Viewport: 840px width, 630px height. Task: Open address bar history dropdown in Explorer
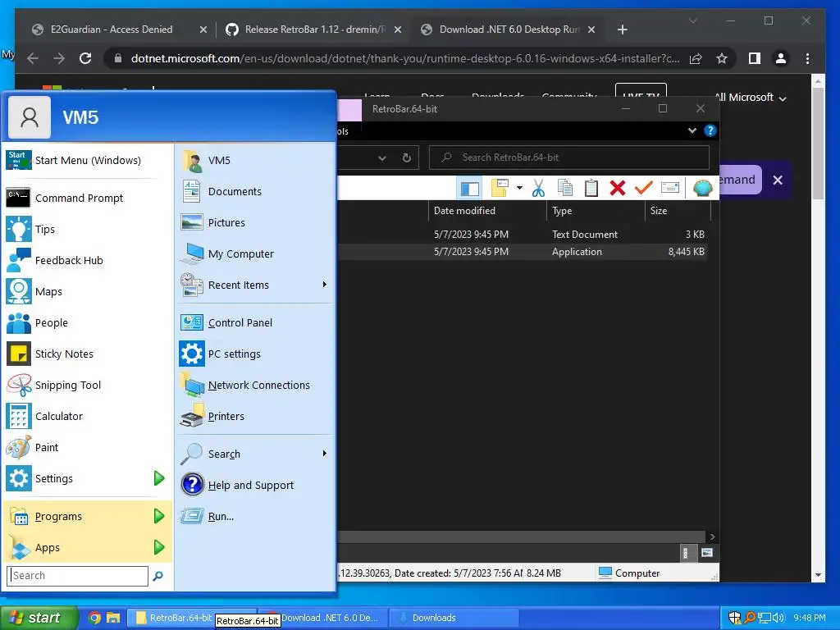(382, 157)
